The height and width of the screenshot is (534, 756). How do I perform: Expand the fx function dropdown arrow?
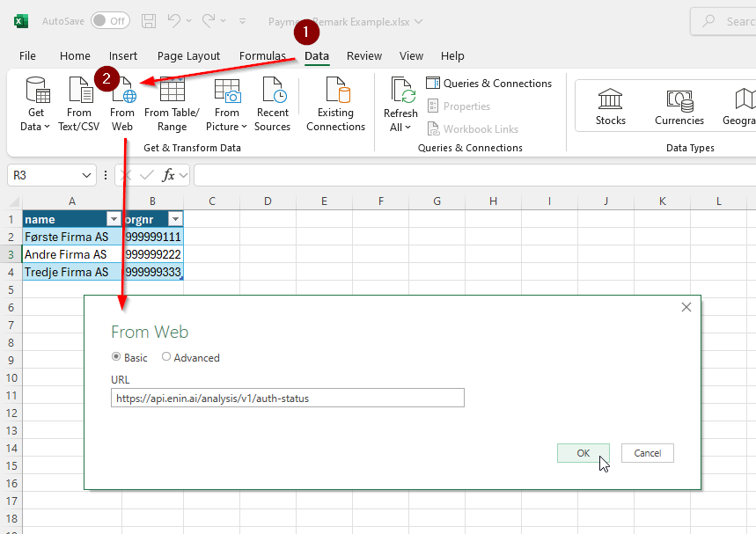tap(183, 175)
